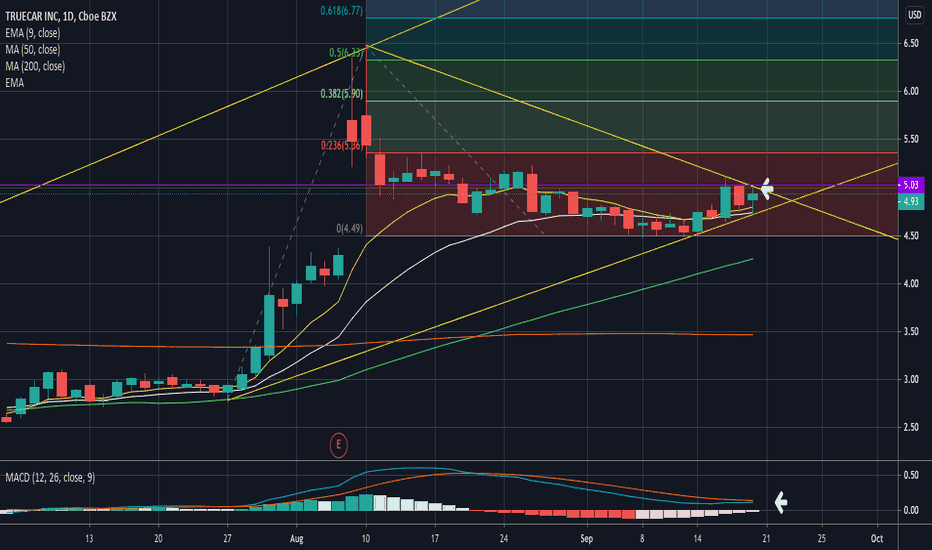Click the 0(4.49) Fibonacci level label

point(350,228)
